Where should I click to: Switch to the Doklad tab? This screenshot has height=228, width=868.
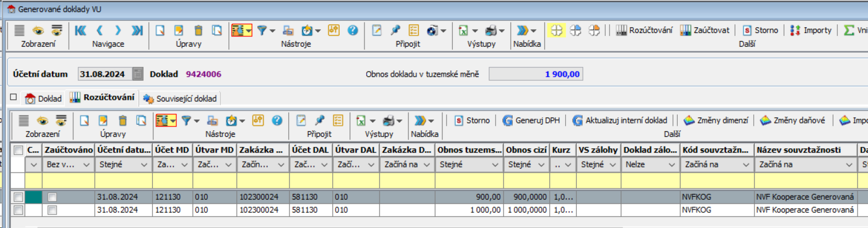(44, 98)
